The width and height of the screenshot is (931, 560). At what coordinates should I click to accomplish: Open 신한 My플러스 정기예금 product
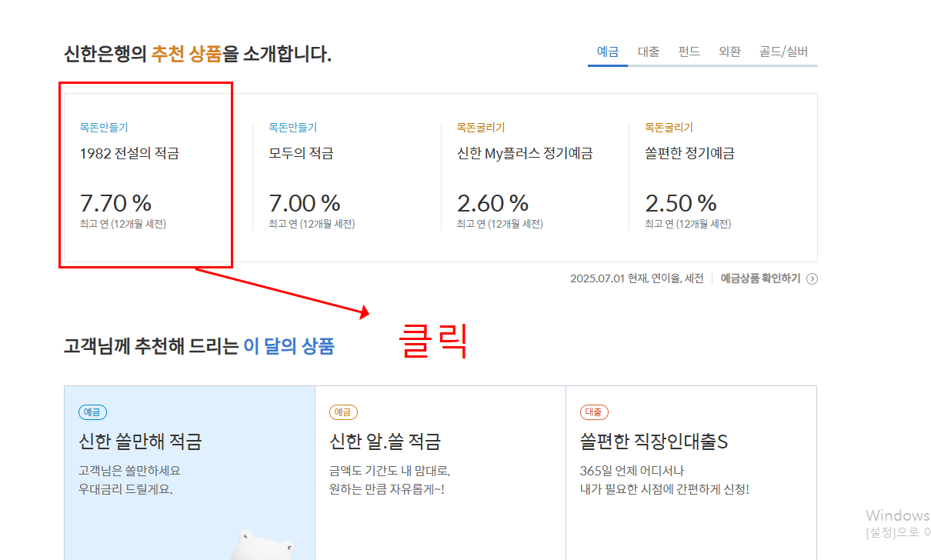(x=525, y=154)
